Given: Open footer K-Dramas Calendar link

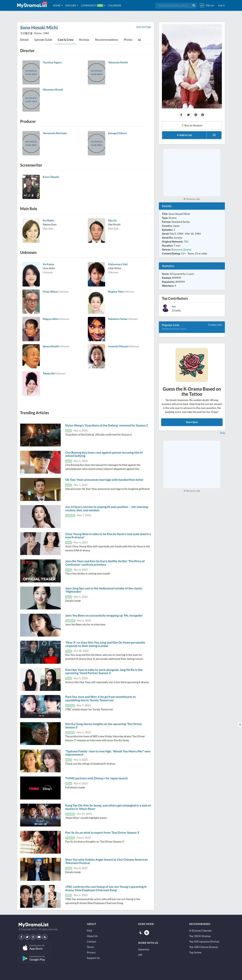Looking at the screenshot, I should [201, 931].
